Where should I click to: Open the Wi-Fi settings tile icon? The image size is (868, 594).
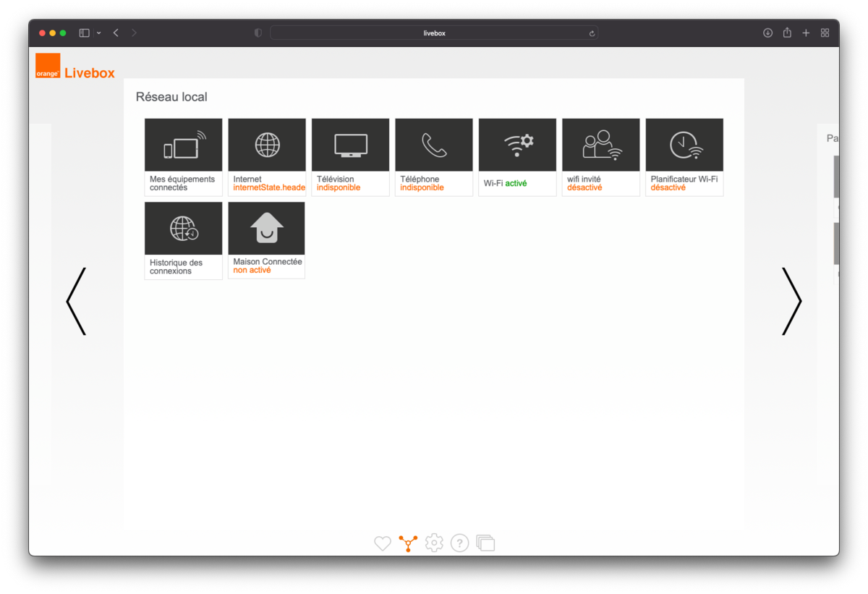coord(518,145)
